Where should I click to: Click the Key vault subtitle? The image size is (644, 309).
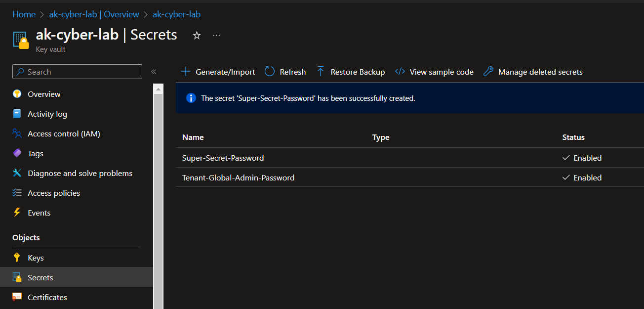[51, 49]
